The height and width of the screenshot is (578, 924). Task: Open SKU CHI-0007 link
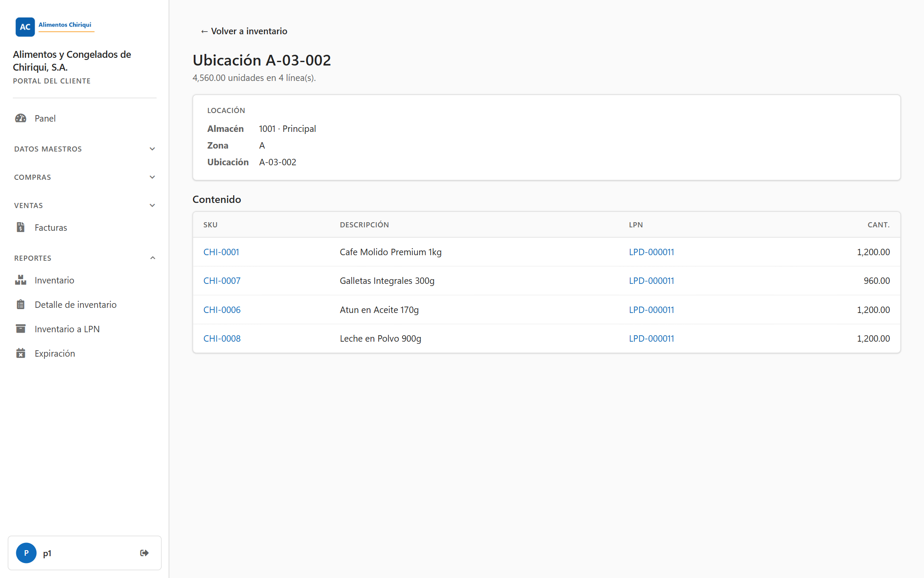click(222, 280)
